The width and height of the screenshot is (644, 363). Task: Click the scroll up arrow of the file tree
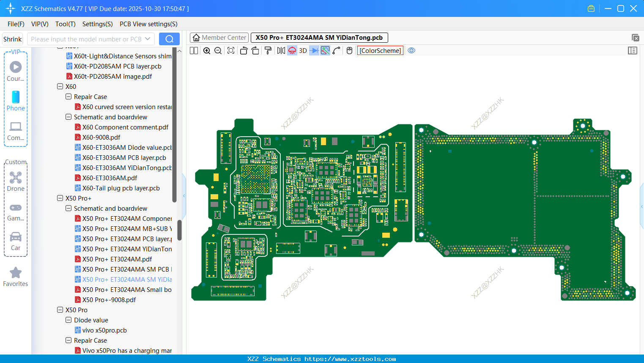(179, 51)
